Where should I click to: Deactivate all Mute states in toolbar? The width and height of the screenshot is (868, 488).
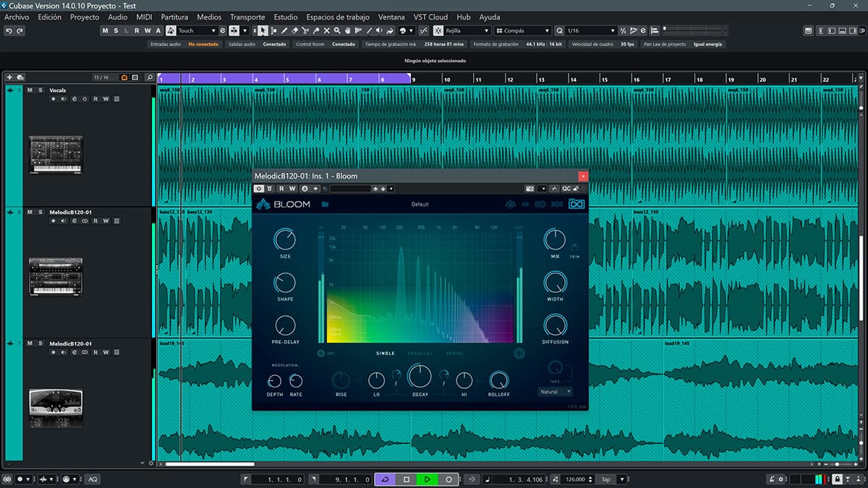click(x=105, y=31)
